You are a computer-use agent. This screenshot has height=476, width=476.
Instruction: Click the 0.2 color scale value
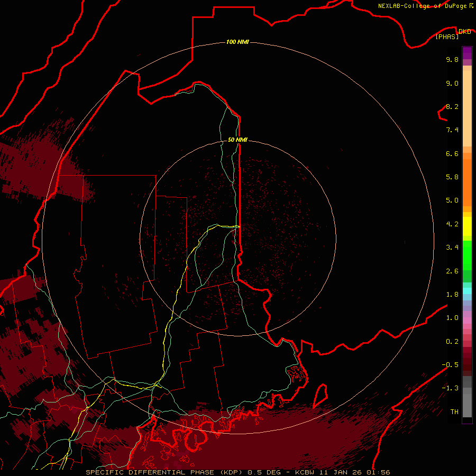coord(452,342)
